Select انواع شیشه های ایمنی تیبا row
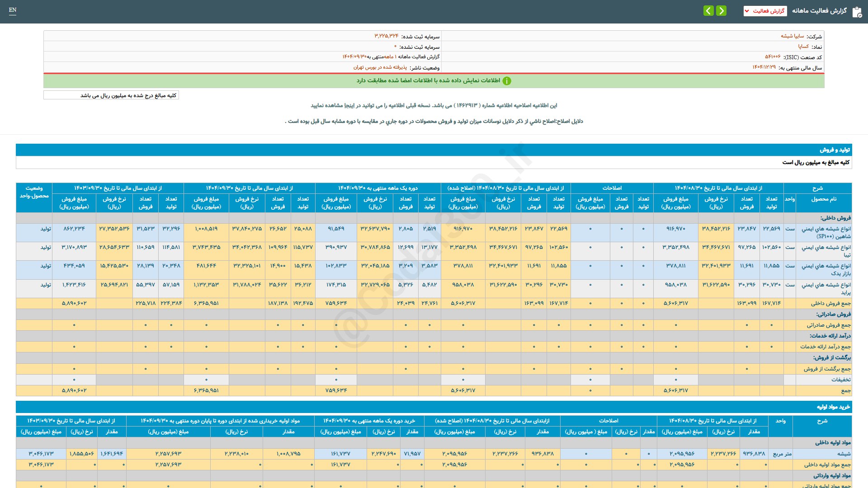Screen dimensions: 868x488 coord(826,251)
